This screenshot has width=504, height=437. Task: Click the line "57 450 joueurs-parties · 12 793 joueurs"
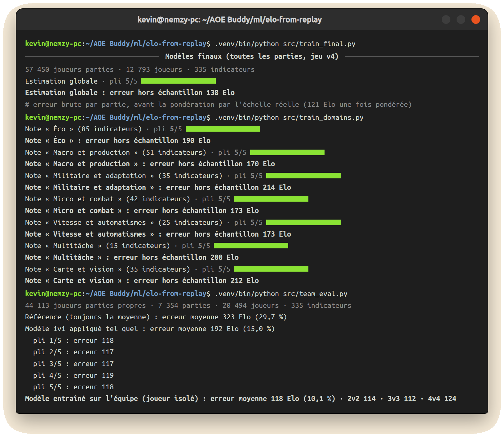click(104, 69)
